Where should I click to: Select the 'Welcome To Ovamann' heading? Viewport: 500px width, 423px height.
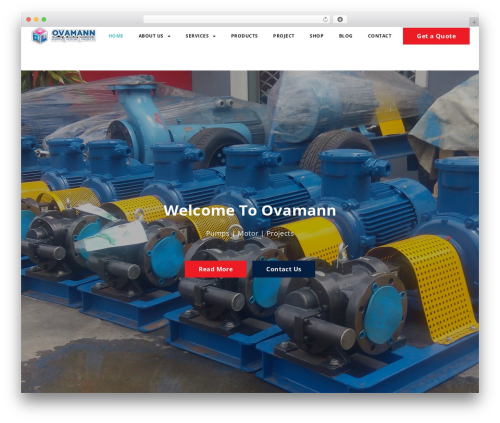[x=250, y=210]
